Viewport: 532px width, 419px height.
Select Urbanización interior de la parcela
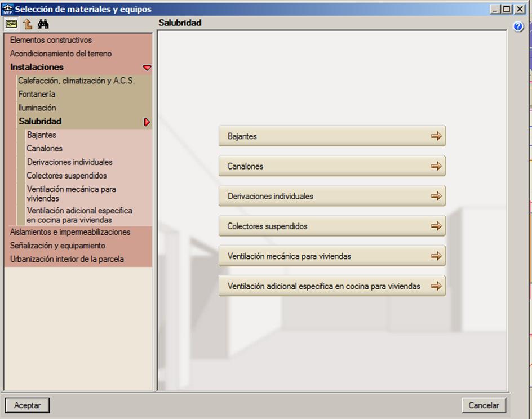(66, 259)
